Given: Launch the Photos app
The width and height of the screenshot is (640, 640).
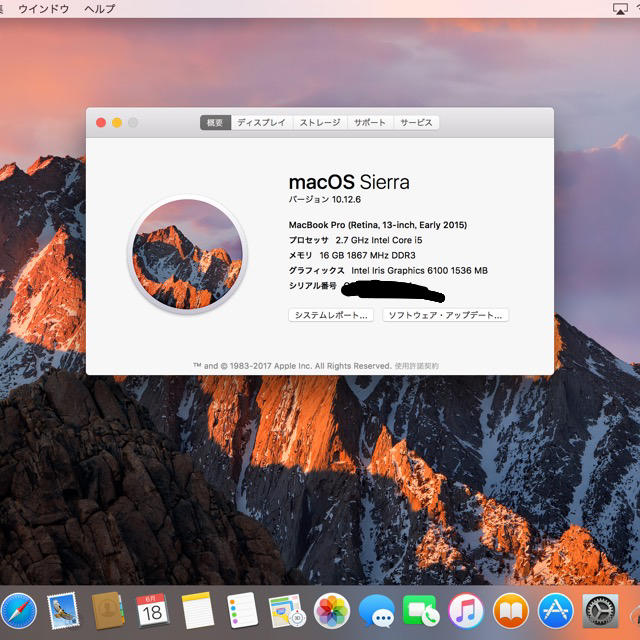Looking at the screenshot, I should (x=332, y=611).
